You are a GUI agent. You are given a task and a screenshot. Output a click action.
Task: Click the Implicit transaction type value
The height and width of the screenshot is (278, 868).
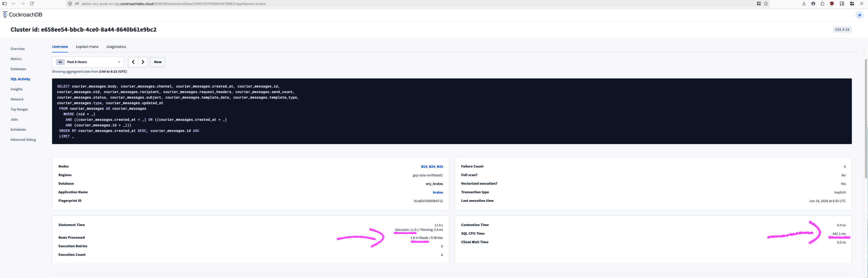(x=840, y=192)
